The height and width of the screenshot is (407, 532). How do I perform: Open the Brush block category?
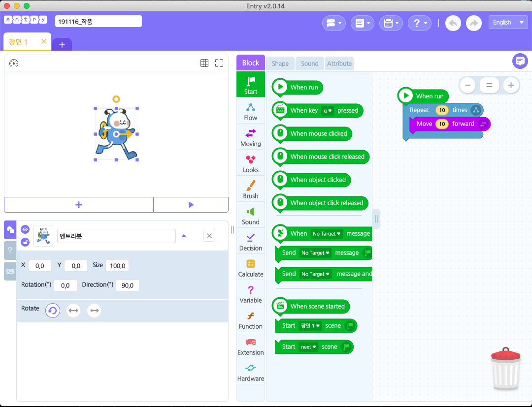coord(250,190)
